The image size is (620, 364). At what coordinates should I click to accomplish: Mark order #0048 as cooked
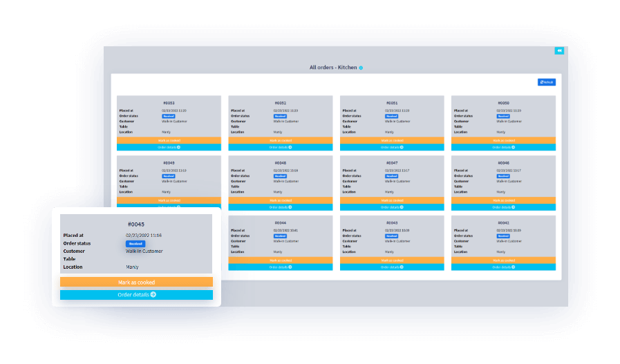280,200
